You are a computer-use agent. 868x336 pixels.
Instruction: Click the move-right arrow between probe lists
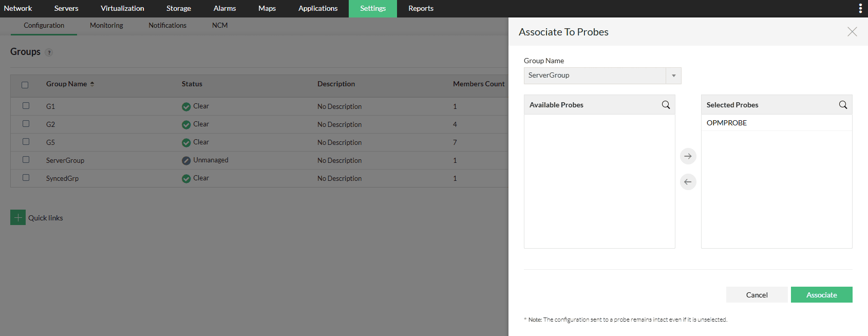(688, 156)
